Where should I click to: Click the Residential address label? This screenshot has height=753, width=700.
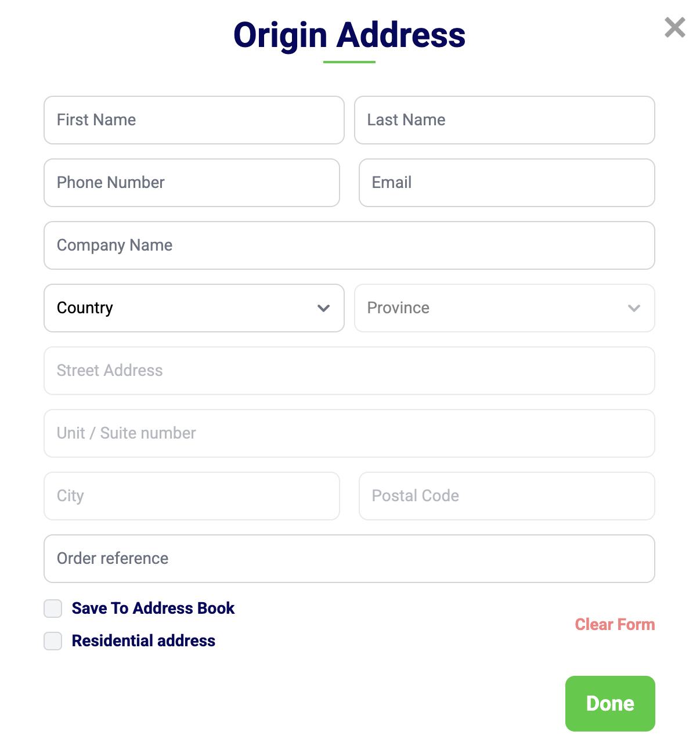[143, 641]
